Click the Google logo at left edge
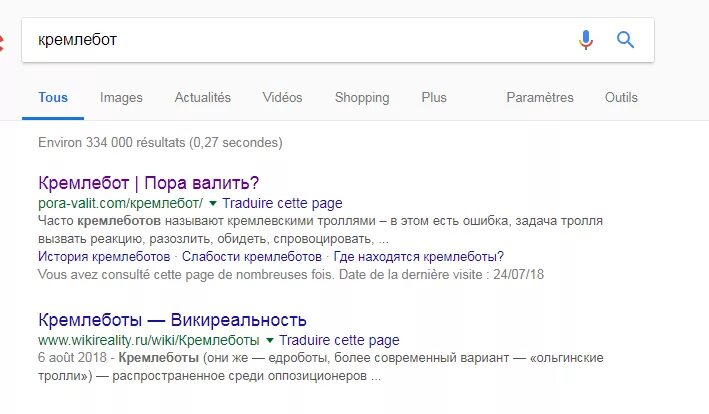Screen dimensions: 709x414 pyautogui.click(x=3, y=42)
